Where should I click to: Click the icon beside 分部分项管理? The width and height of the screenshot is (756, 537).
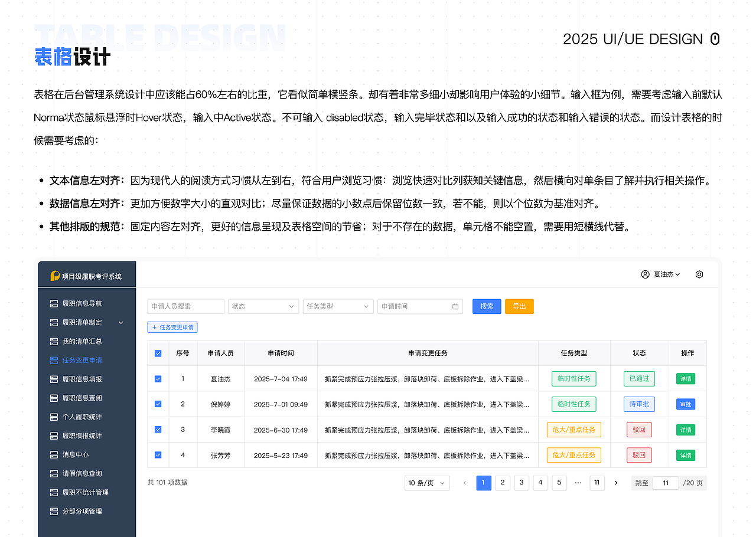pos(54,511)
